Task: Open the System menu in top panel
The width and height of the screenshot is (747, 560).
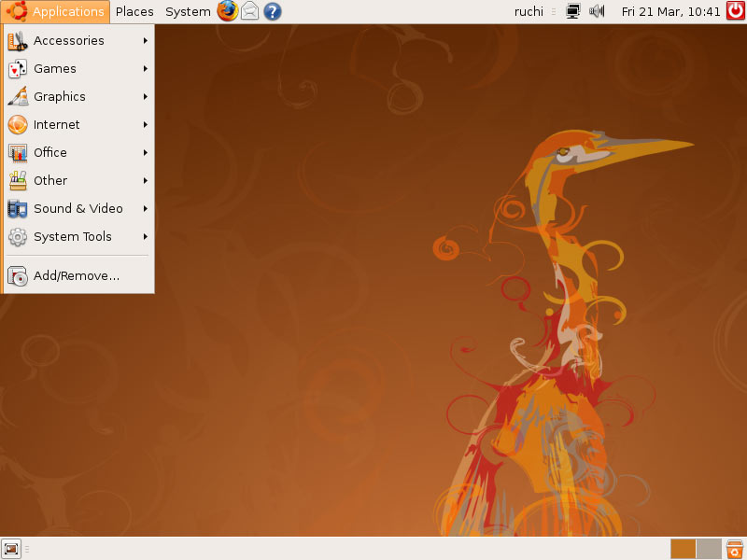Action: [x=188, y=11]
